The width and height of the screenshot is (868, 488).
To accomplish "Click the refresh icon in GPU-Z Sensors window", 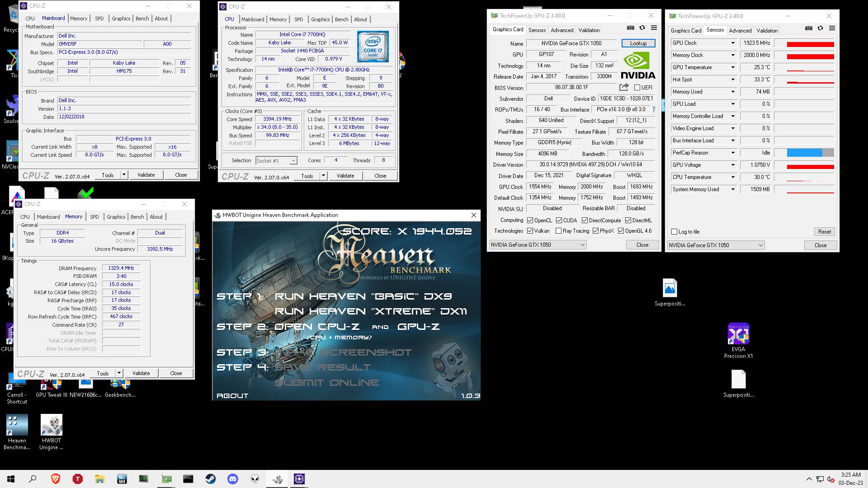I will click(x=820, y=28).
